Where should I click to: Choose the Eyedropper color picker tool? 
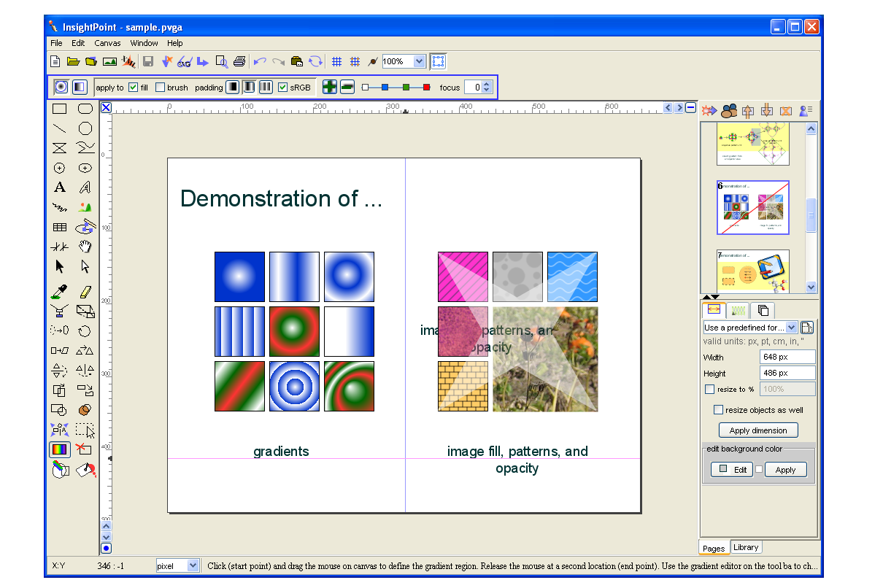60,292
